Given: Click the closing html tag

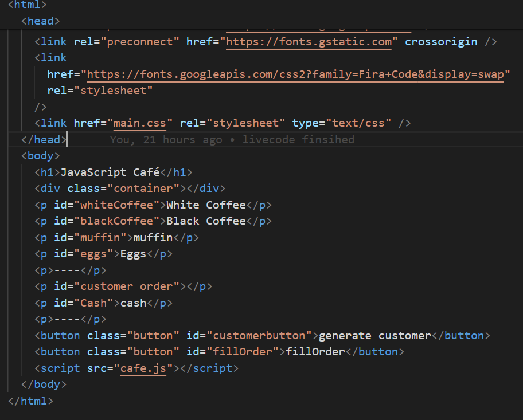Looking at the screenshot, I should [x=30, y=401].
